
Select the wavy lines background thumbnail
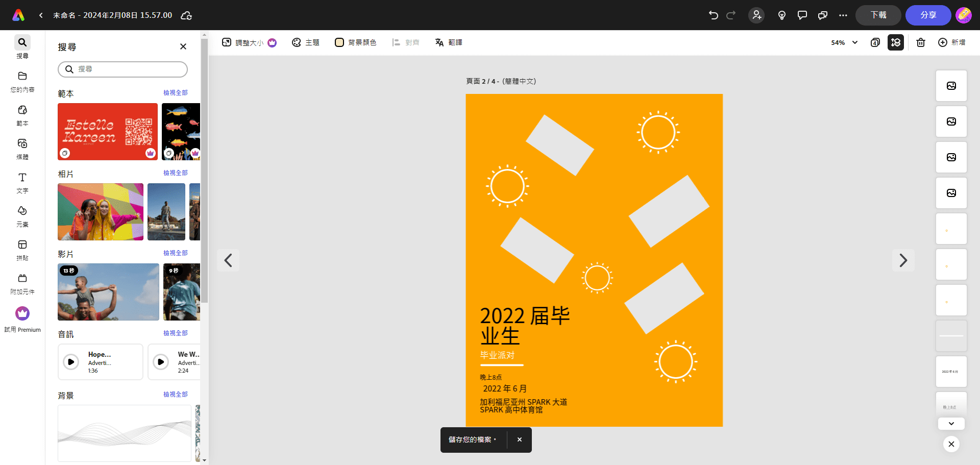(125, 433)
